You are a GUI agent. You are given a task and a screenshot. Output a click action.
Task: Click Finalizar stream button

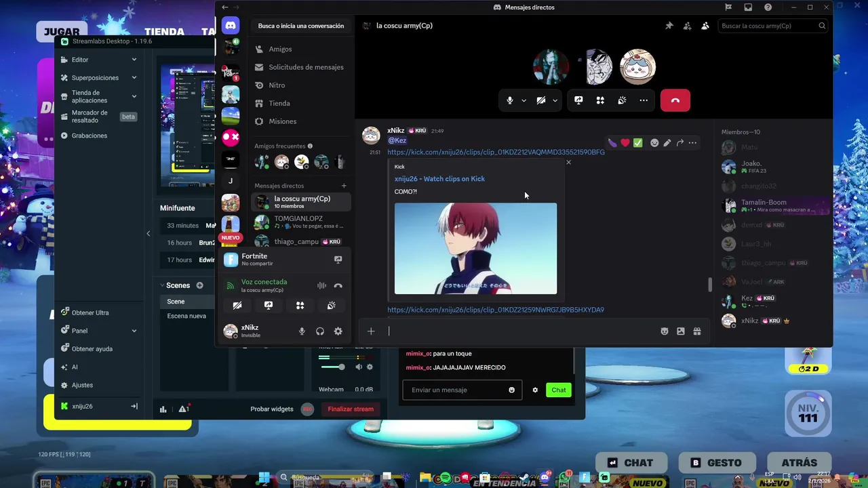351,409
